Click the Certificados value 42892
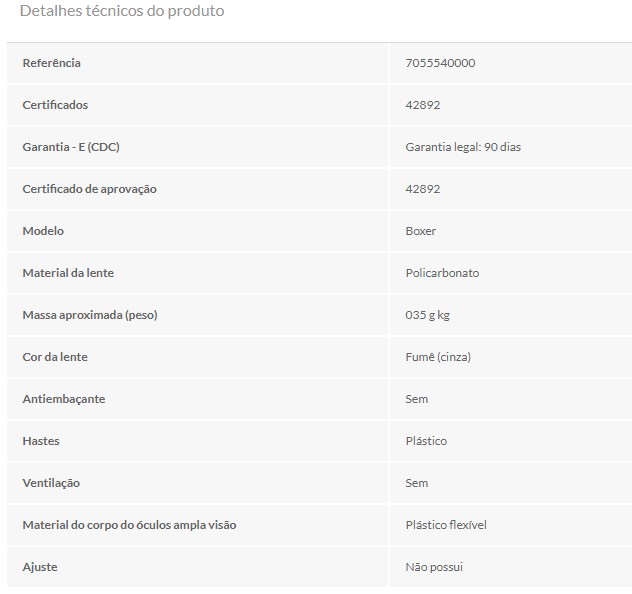This screenshot has width=632, height=594. coord(423,105)
